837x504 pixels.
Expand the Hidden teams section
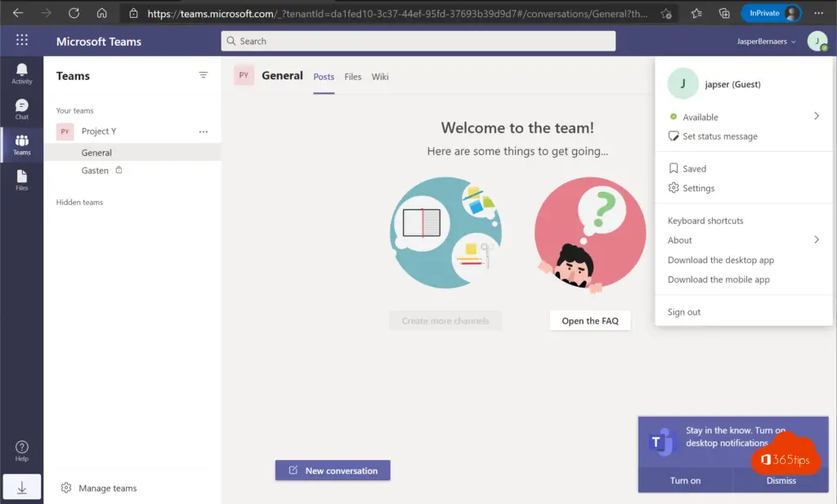click(79, 202)
